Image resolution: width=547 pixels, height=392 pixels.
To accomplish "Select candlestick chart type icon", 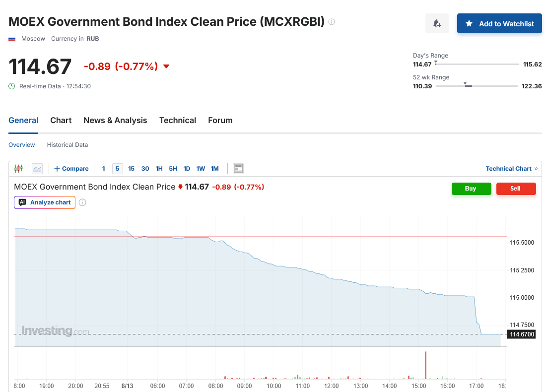I will tap(18, 169).
